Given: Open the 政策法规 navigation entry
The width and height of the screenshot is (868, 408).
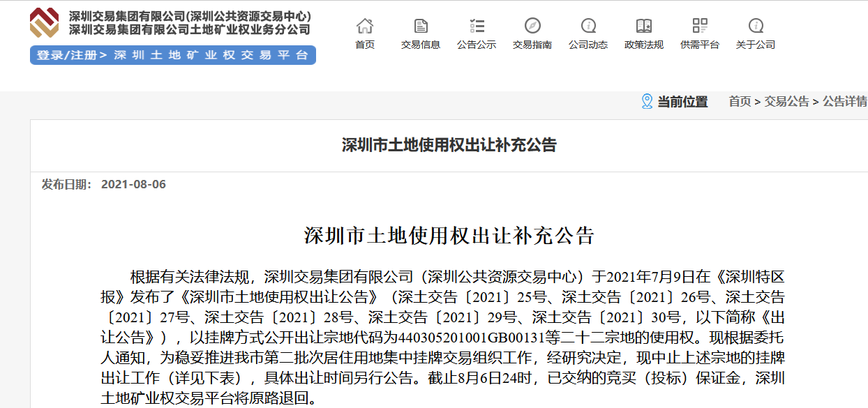Looking at the screenshot, I should [643, 43].
